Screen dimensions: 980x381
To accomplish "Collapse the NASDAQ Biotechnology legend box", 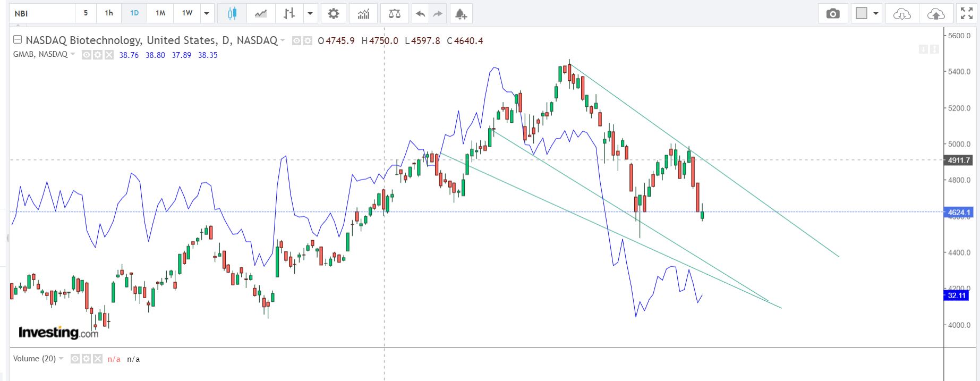I will pos(18,39).
